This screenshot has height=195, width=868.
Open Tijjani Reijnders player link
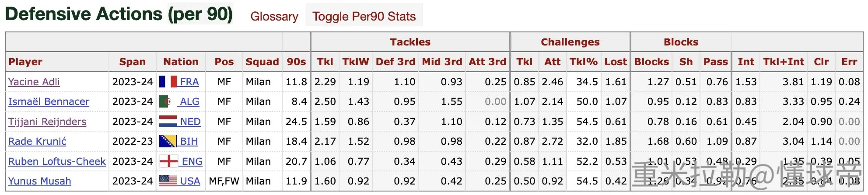pyautogui.click(x=47, y=122)
